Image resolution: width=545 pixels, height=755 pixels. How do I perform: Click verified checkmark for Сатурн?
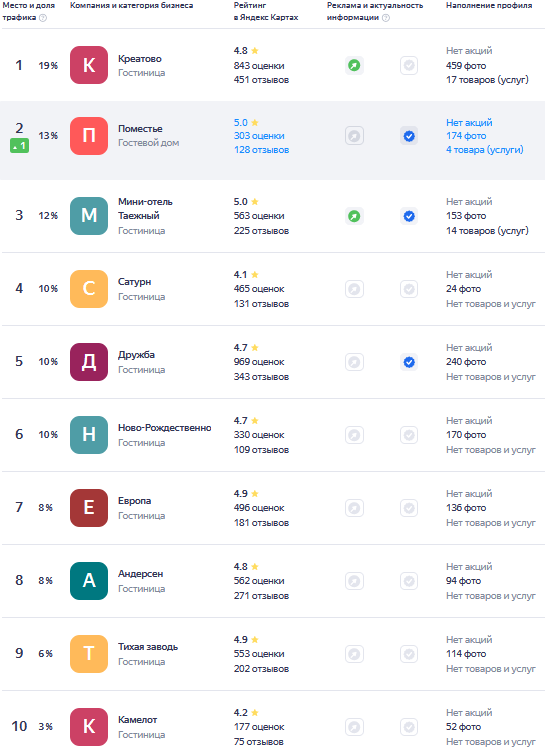[409, 289]
